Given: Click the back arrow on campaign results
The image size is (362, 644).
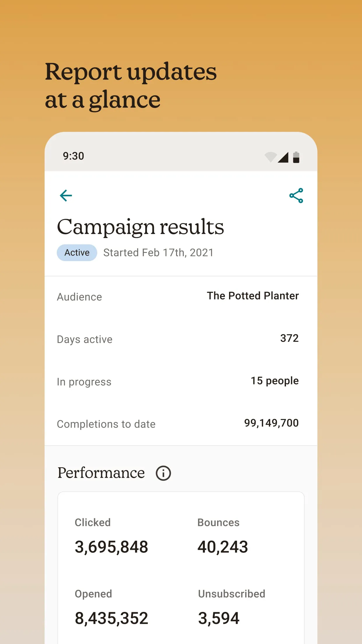Looking at the screenshot, I should pyautogui.click(x=66, y=195).
